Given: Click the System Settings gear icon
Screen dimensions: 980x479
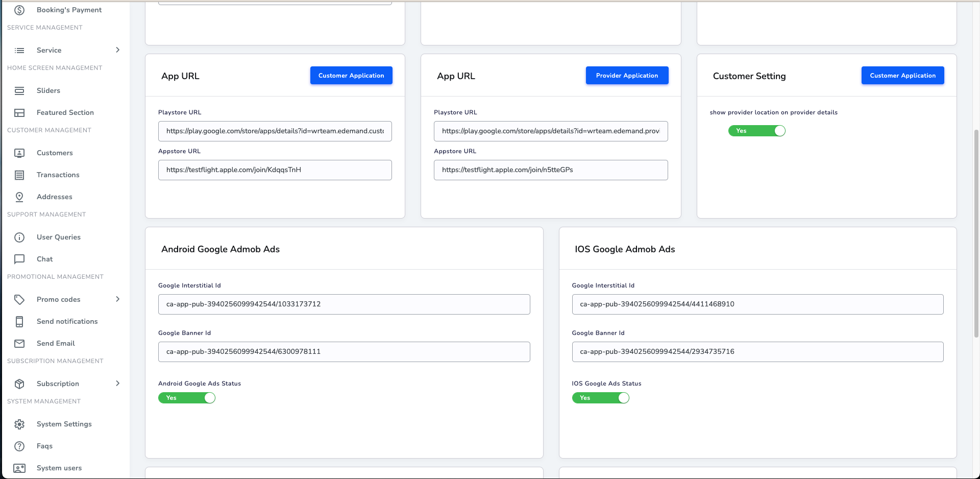Looking at the screenshot, I should [x=19, y=424].
